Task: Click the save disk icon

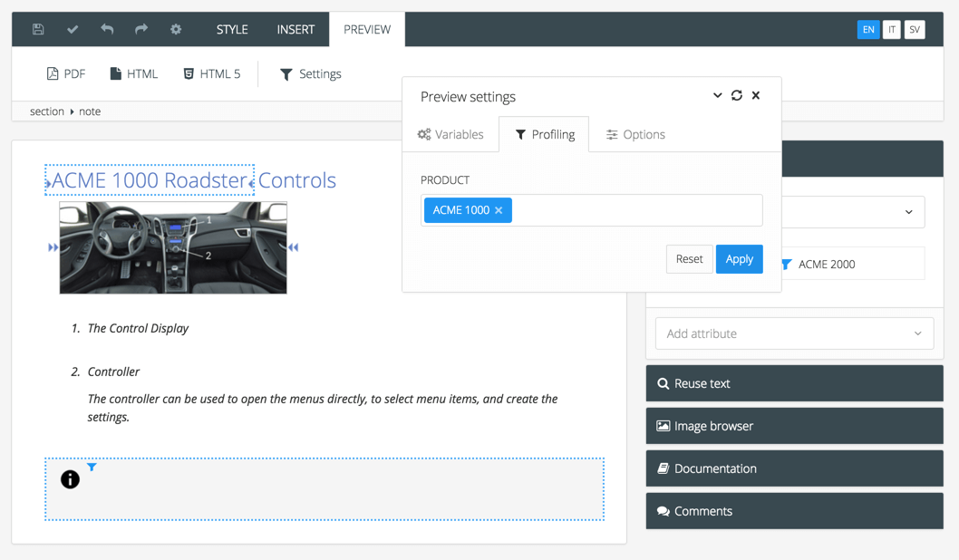Action: point(38,29)
